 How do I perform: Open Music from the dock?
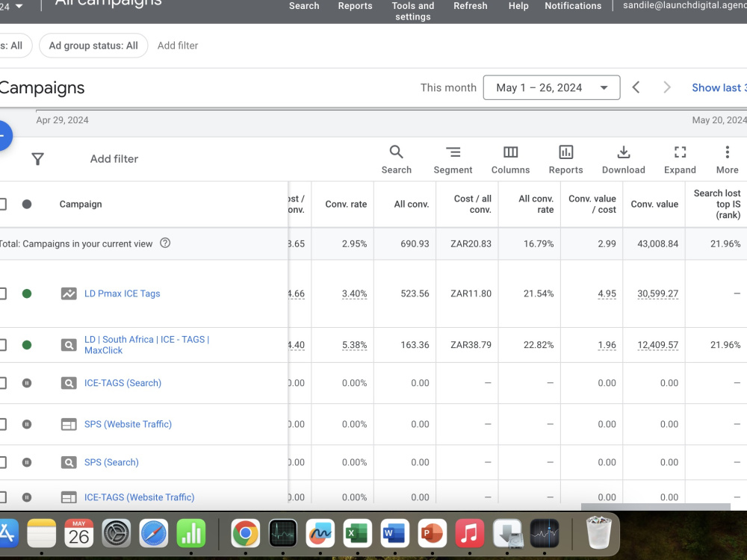[x=469, y=533]
